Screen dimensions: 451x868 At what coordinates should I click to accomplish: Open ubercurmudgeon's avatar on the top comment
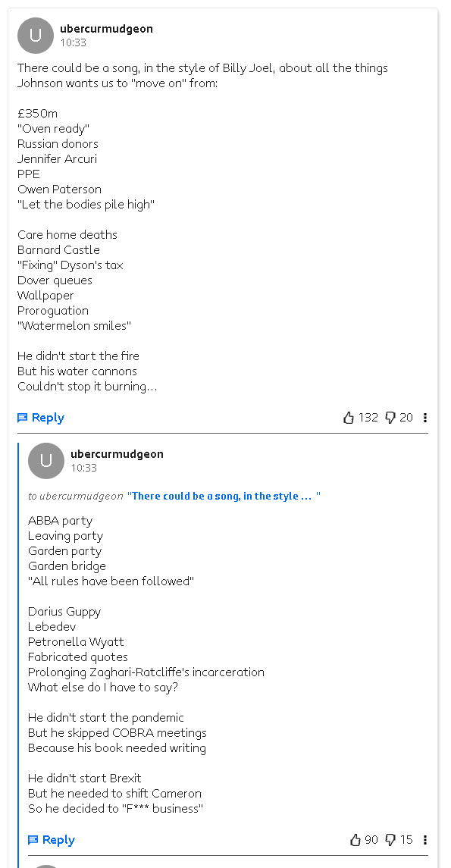[35, 35]
